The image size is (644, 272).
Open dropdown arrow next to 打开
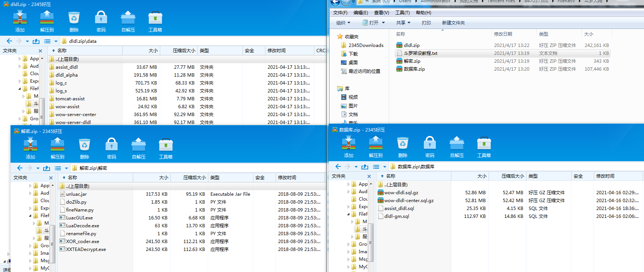tap(383, 23)
